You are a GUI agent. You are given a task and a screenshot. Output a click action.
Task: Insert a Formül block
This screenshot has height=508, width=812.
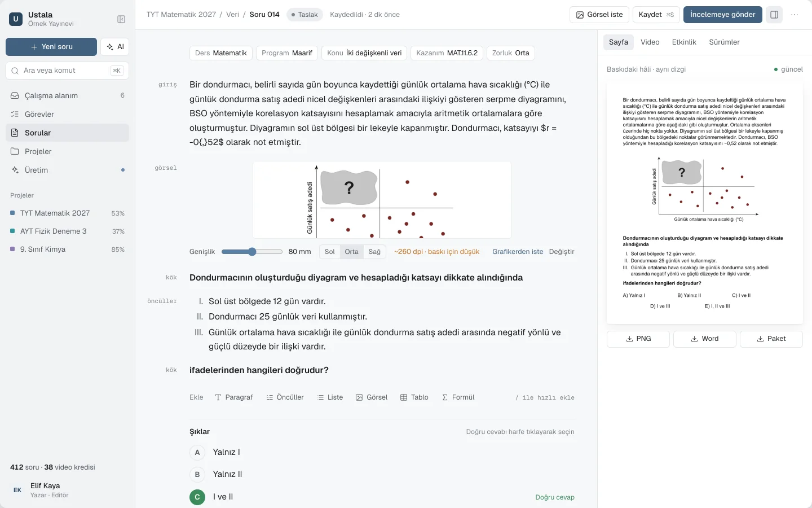458,397
